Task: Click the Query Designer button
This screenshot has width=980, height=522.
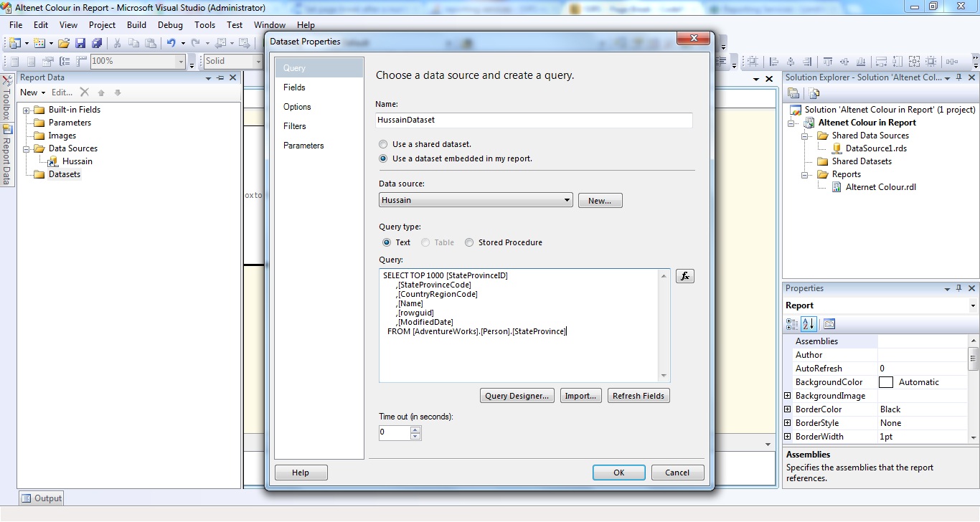Action: coord(517,395)
